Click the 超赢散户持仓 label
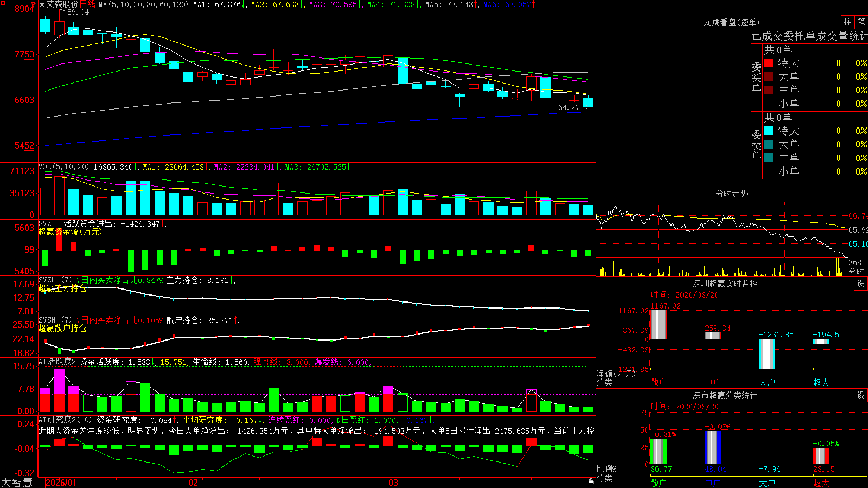 click(62, 328)
